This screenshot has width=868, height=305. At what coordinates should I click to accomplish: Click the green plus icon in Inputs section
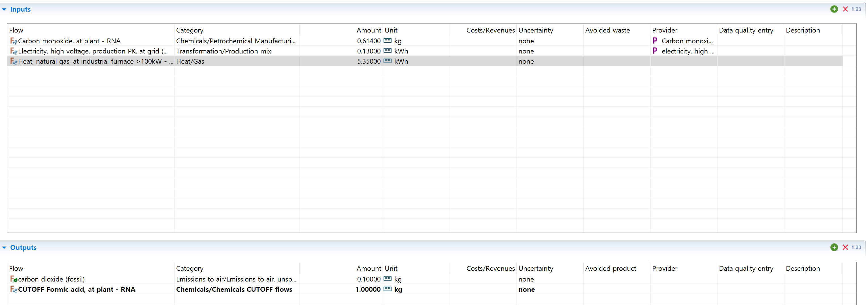[834, 9]
